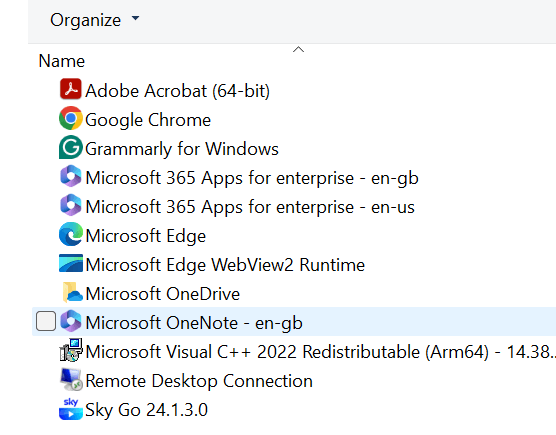Click the Microsoft Edge swirl icon
Viewport: 556px width, 435px height.
(71, 234)
